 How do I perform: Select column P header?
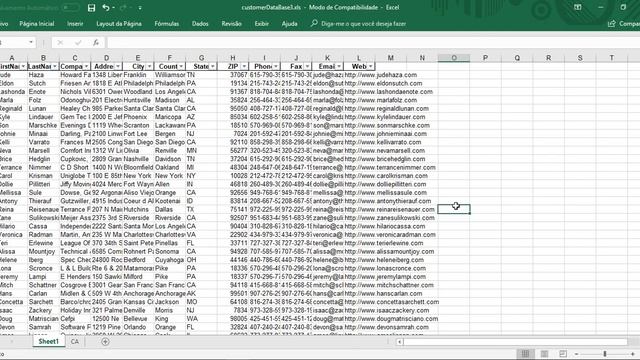(x=485, y=58)
